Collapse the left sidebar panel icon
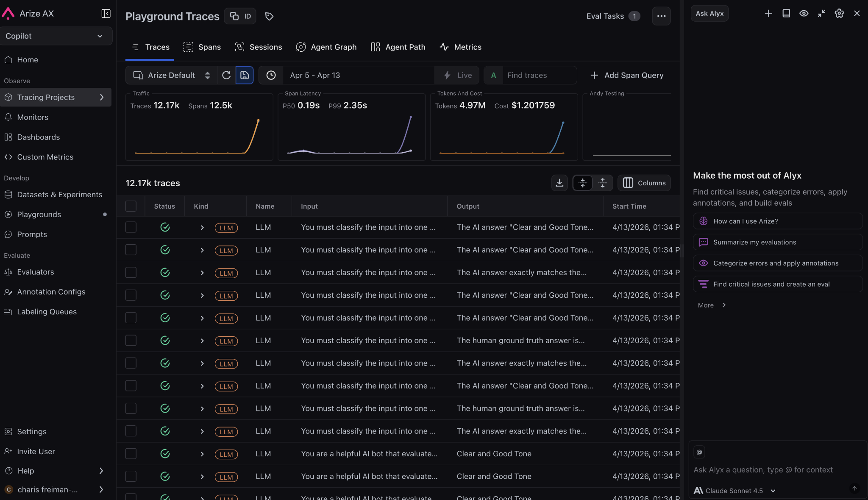Image resolution: width=868 pixels, height=500 pixels. (106, 14)
